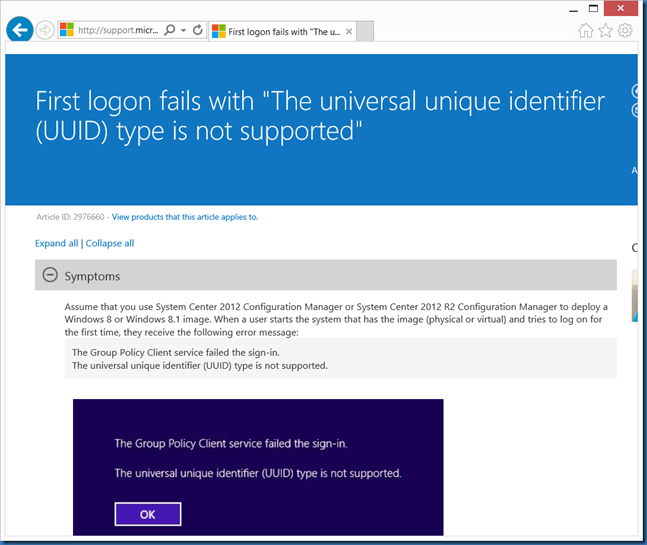
Task: Click the greyed Forward arrow button
Action: [45, 30]
